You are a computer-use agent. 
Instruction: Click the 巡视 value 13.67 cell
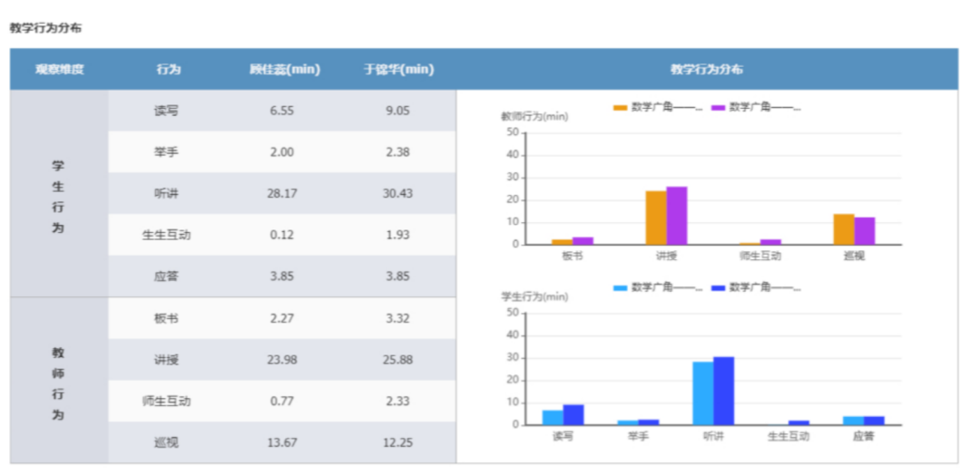(x=282, y=442)
